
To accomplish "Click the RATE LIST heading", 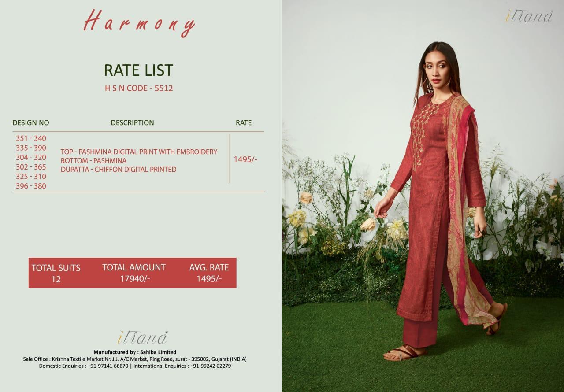I will click(x=138, y=70).
